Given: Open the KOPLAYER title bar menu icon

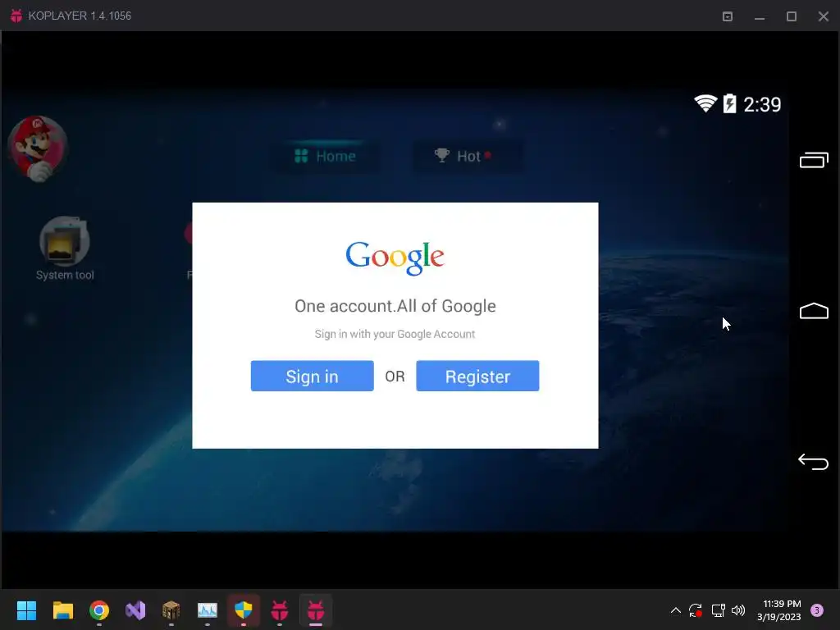Looking at the screenshot, I should 728,16.
